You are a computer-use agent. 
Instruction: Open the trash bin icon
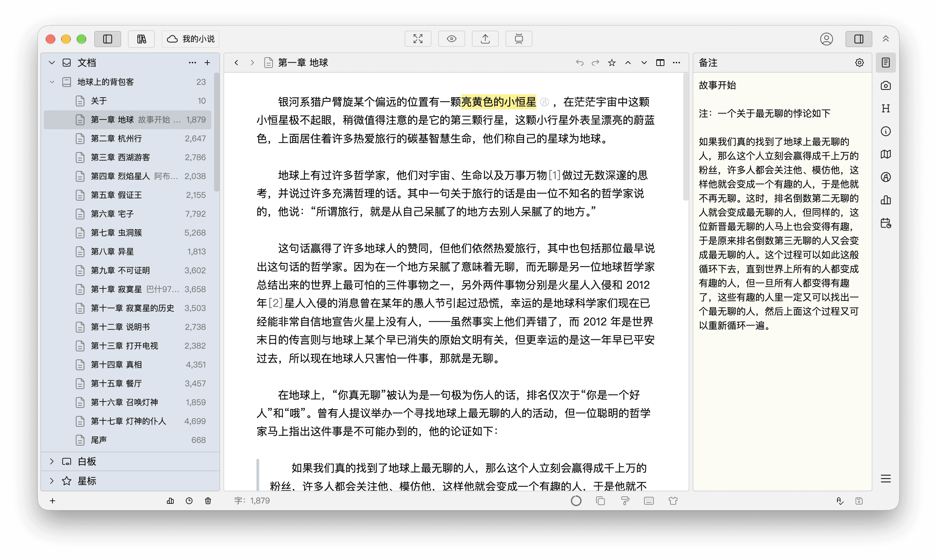point(208,501)
